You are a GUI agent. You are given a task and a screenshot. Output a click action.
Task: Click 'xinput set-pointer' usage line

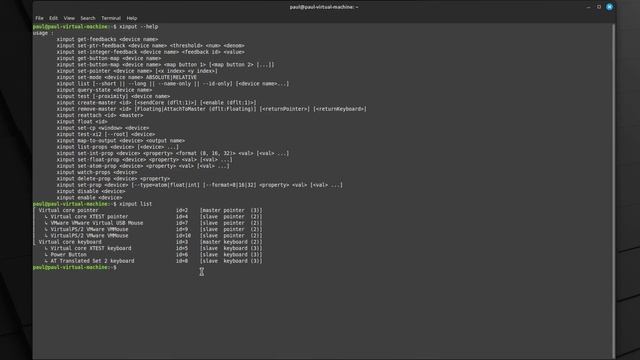[x=137, y=71]
